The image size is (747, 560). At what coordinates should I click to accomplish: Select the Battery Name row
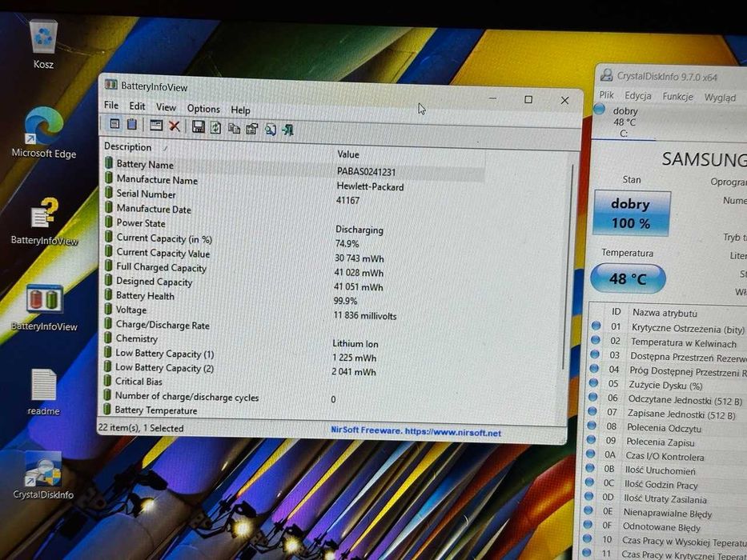[294, 168]
